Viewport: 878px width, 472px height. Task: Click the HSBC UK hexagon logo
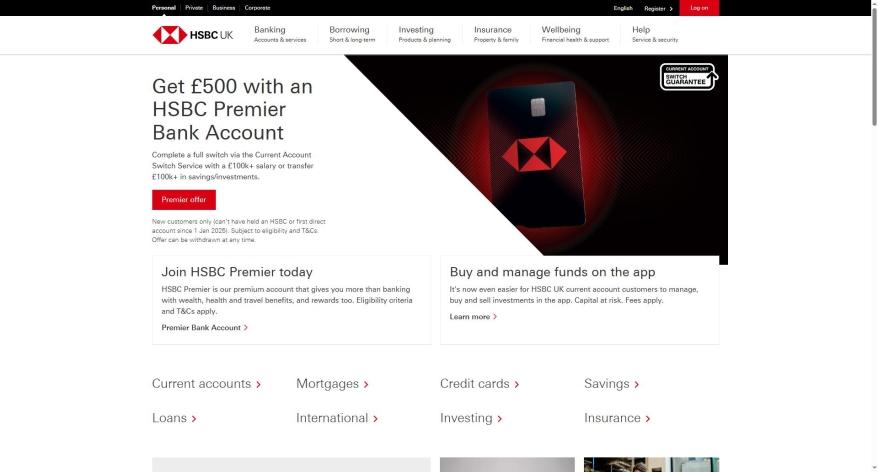click(170, 35)
